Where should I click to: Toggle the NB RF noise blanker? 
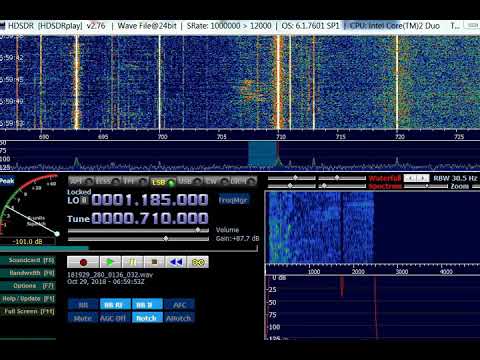click(114, 305)
